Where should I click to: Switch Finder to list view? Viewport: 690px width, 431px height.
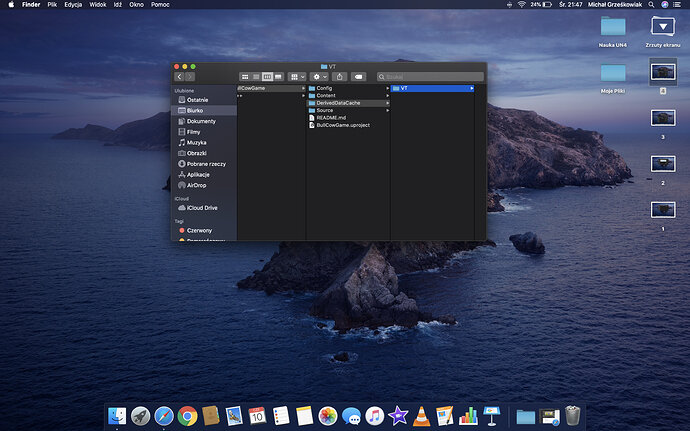256,76
